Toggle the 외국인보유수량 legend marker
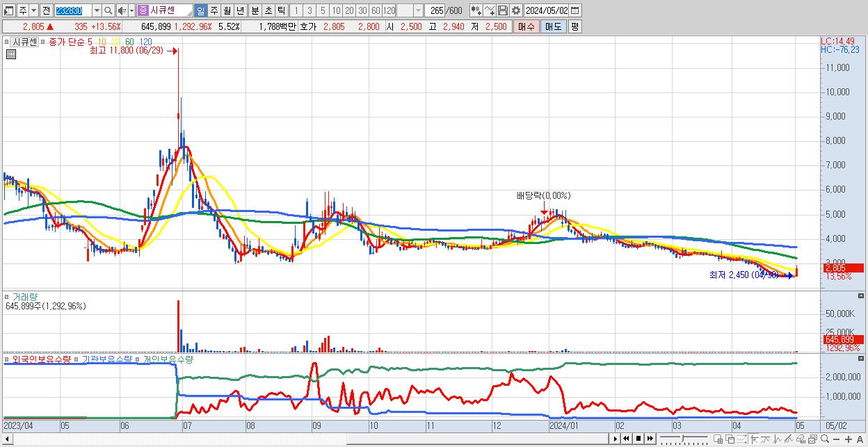Screen dimensions: 868x447 click(x=7, y=359)
